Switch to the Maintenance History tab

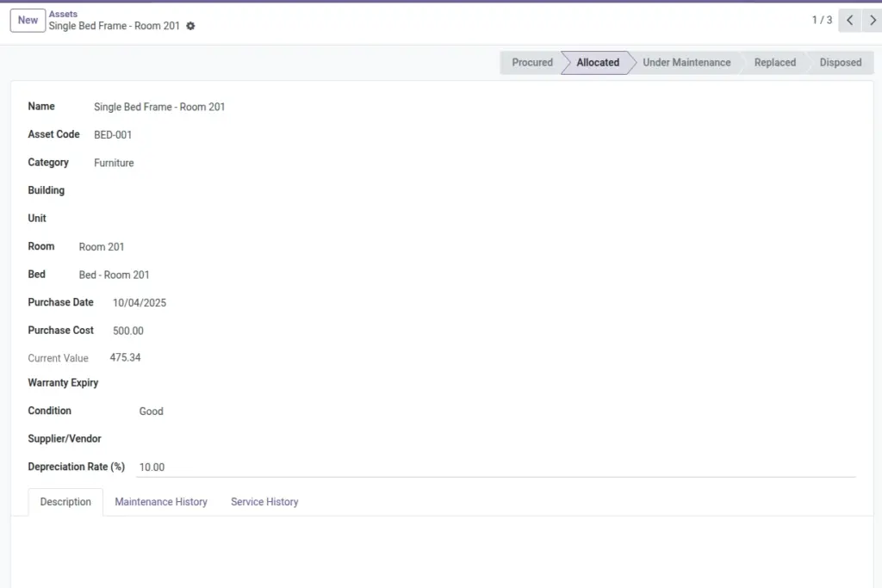tap(161, 502)
